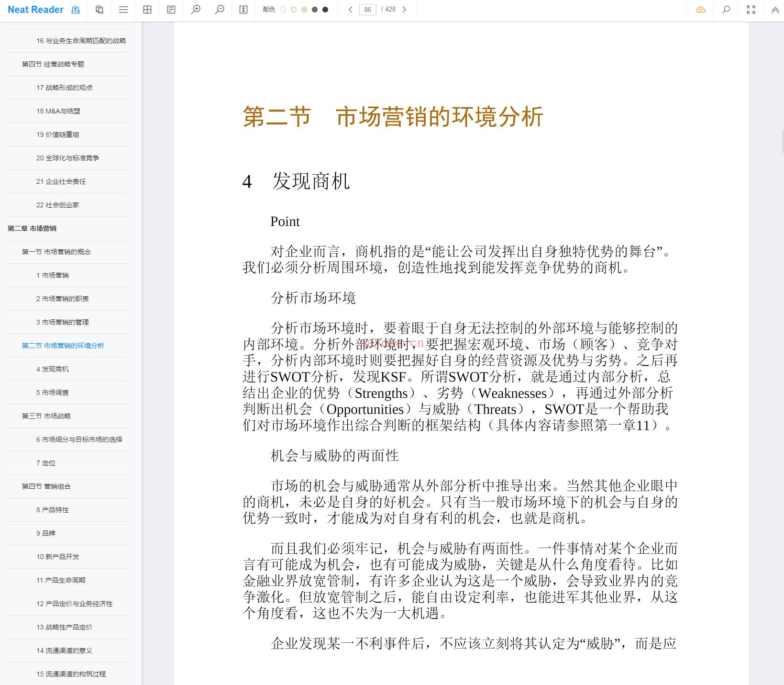Collapse the toolbar with double chevron up
Viewport: 784px width, 685px height.
point(775,10)
